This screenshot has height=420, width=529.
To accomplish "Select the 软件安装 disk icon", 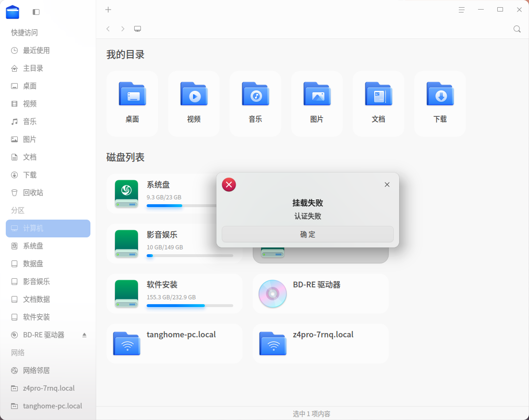I will click(x=126, y=293).
